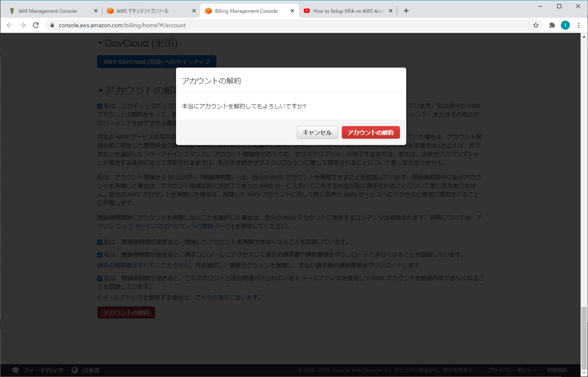
Task: Click the globe language icon
Action: click(x=74, y=370)
